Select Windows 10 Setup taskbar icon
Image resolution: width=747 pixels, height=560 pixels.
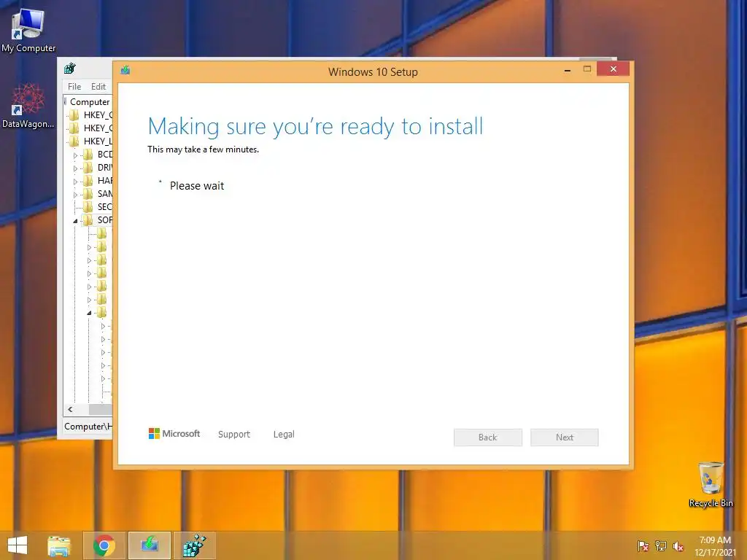point(150,545)
